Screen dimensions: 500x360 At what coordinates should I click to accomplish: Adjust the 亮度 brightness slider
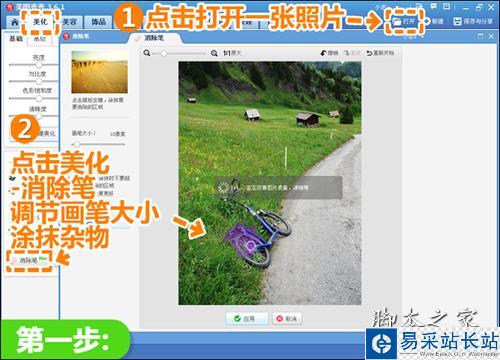click(x=39, y=65)
